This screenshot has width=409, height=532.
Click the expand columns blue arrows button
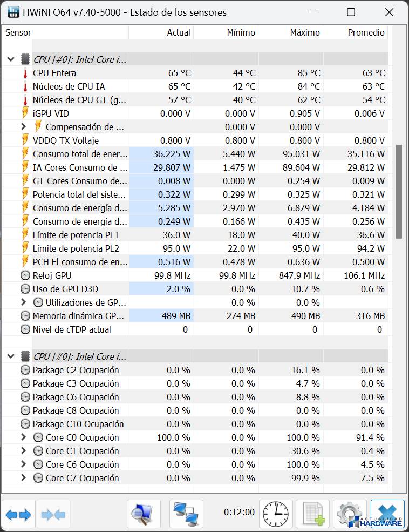pyautogui.click(x=19, y=515)
